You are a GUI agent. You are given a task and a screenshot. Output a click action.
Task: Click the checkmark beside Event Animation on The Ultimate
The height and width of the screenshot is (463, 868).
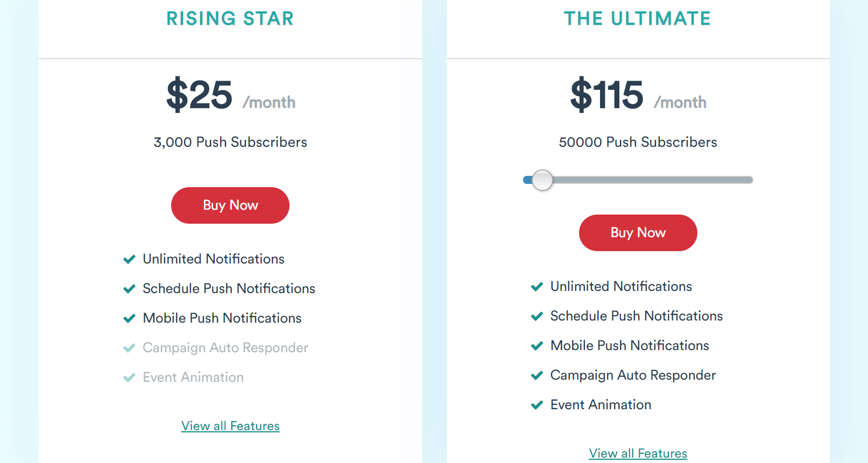[537, 404]
